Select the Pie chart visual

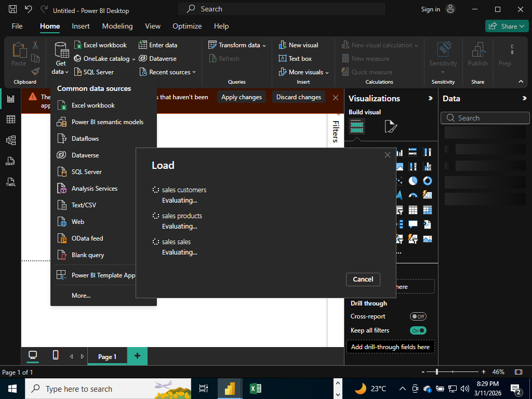point(413,181)
